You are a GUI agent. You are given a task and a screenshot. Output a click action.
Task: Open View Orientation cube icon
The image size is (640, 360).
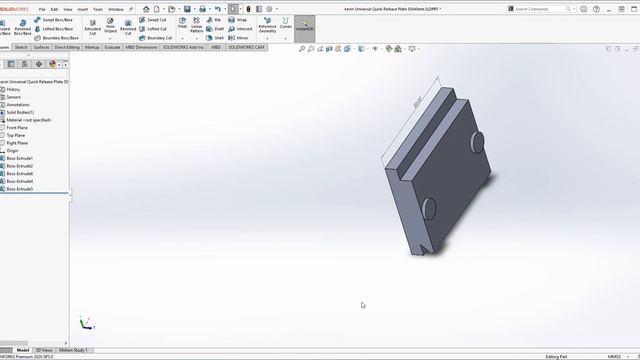tap(347, 49)
